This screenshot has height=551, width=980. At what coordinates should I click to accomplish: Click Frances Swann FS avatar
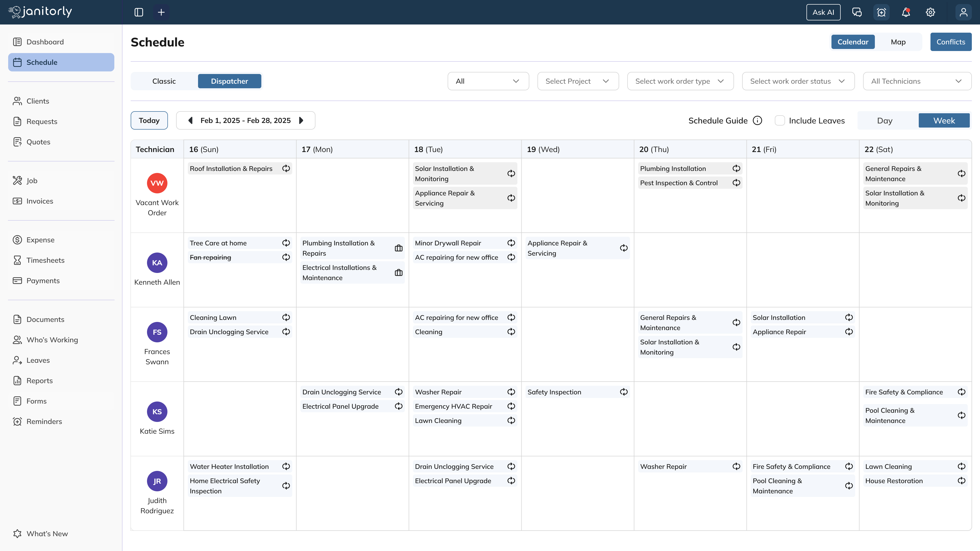[157, 332]
